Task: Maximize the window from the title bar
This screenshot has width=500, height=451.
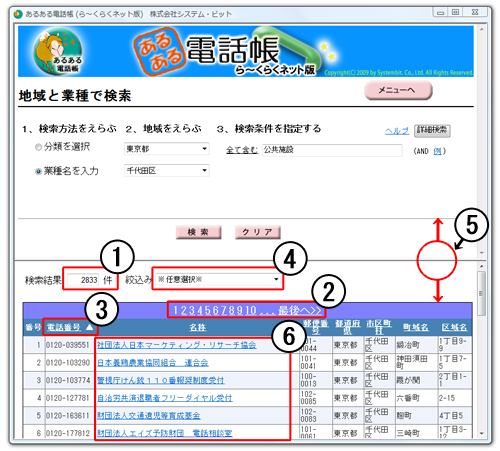Action: [x=455, y=12]
